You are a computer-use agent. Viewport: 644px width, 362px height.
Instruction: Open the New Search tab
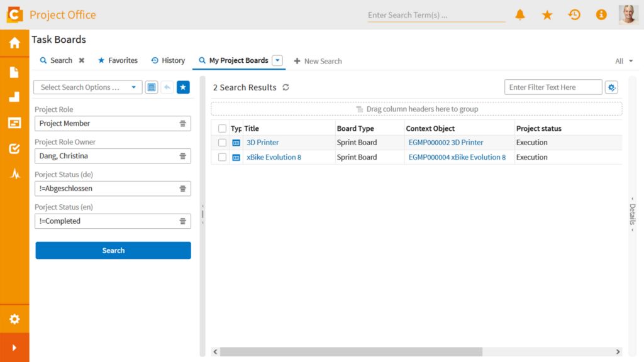pyautogui.click(x=318, y=61)
